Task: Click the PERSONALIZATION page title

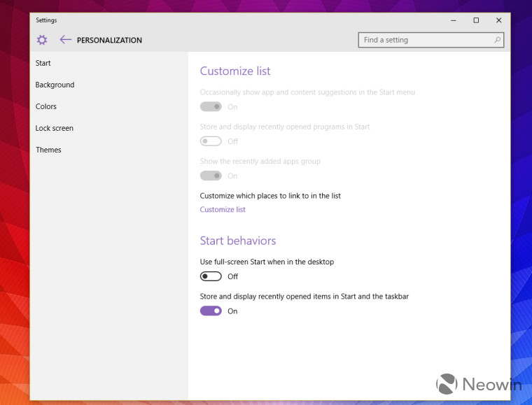Action: coord(109,41)
